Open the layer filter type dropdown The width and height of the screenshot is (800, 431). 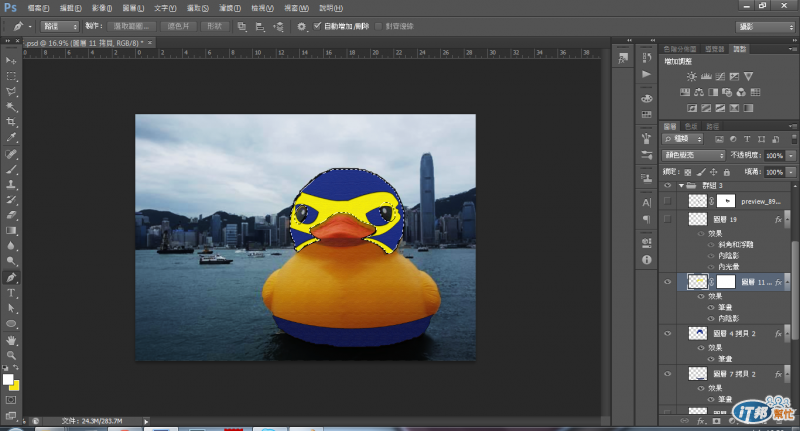[x=683, y=139]
